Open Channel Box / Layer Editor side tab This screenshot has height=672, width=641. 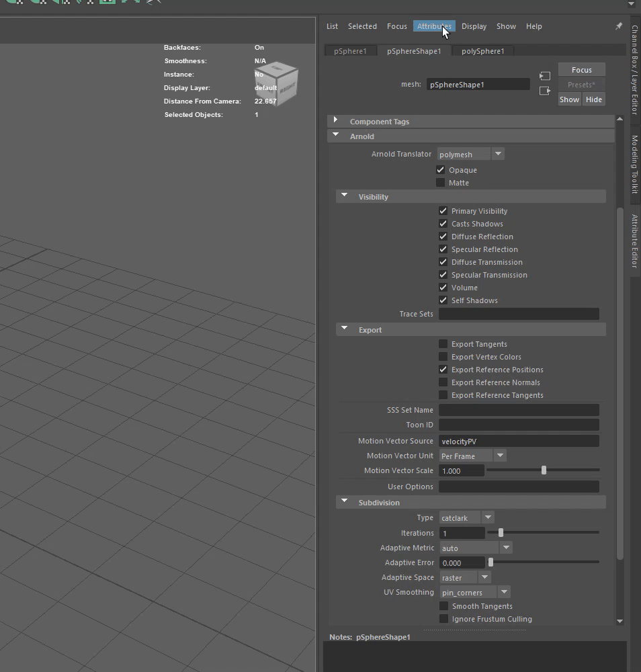coord(635,69)
